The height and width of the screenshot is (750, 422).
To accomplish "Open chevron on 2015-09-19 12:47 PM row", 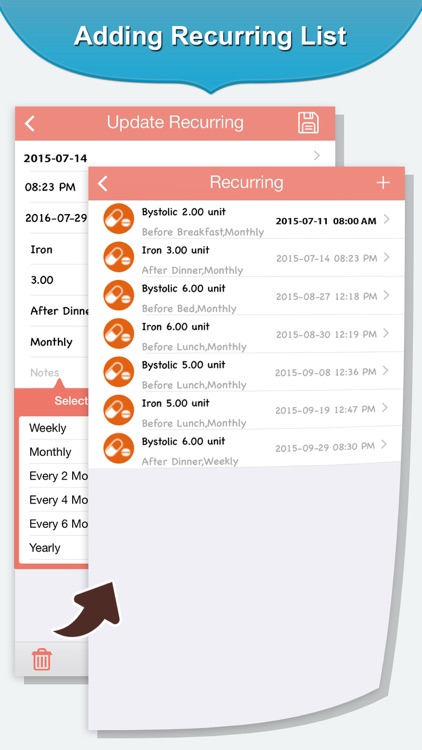I will 387,408.
